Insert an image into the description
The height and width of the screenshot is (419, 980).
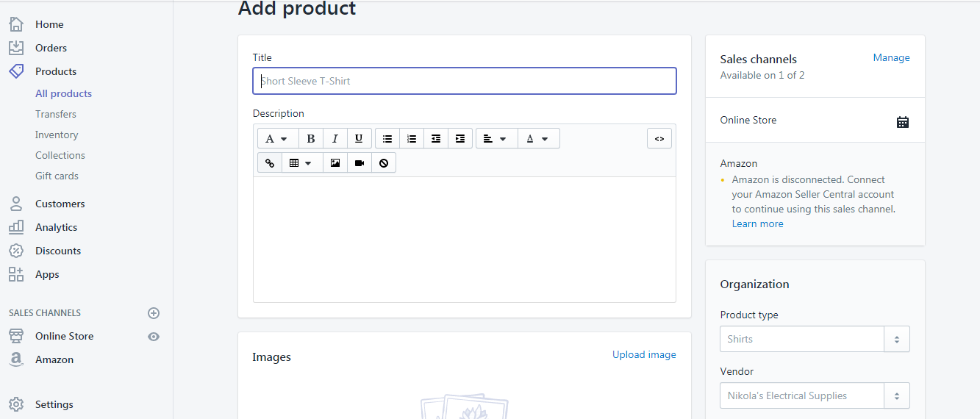(335, 163)
